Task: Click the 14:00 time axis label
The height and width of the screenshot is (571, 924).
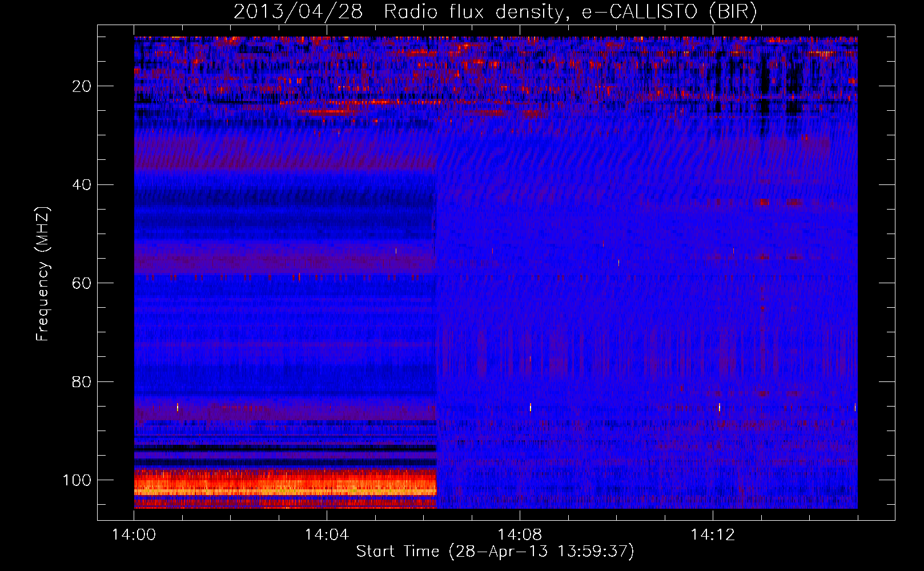Action: tap(134, 534)
